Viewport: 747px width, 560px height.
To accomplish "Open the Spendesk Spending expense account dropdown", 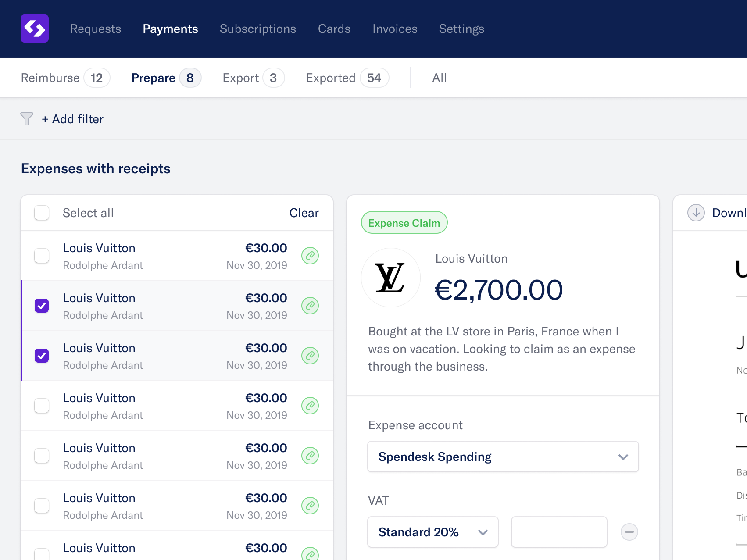I will coord(503,457).
